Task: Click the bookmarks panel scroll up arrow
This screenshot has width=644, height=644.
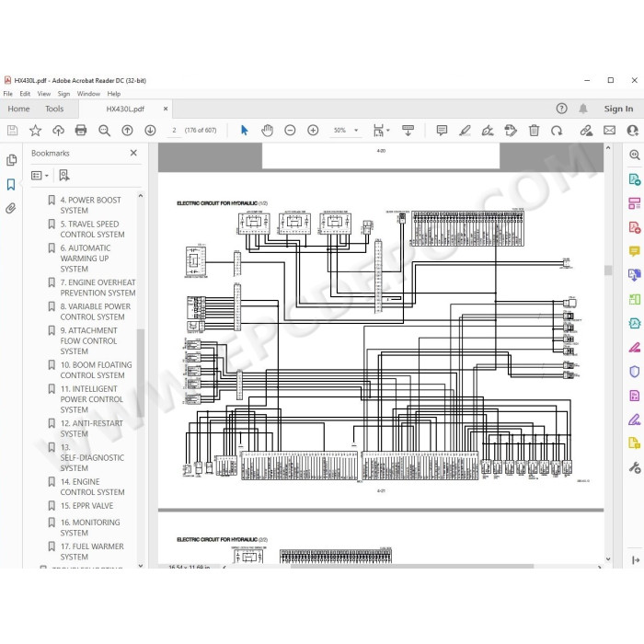Action: (x=141, y=196)
